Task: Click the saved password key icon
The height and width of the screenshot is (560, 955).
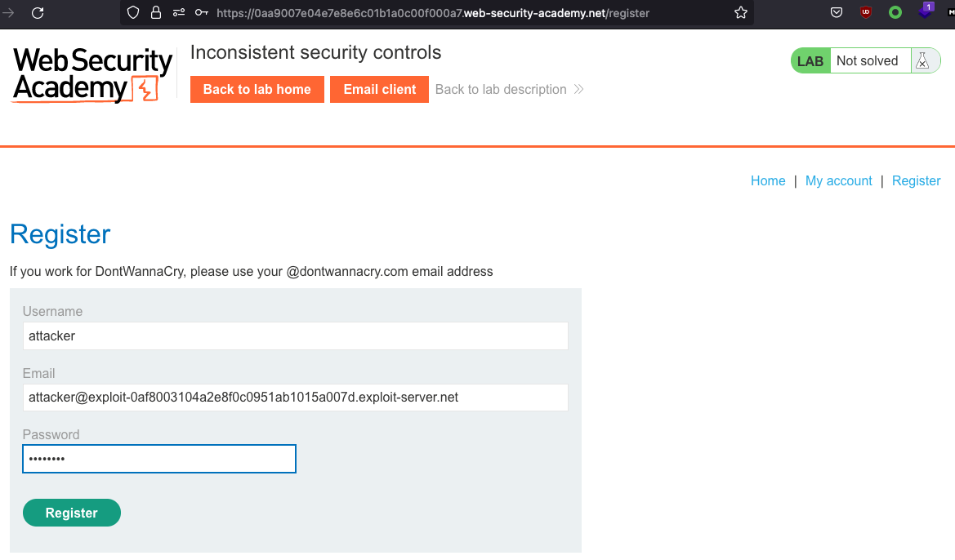Action: [201, 13]
